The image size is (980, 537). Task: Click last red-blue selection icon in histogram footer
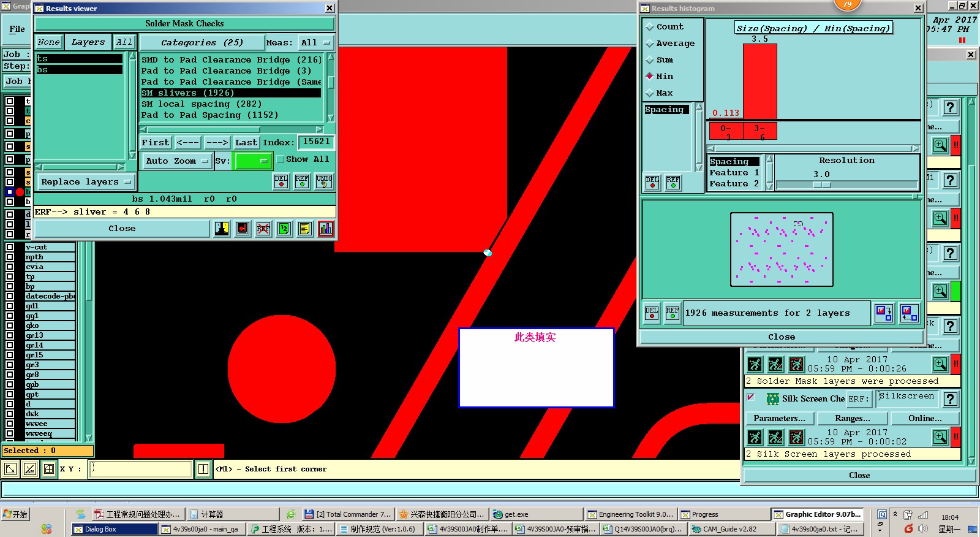pos(910,313)
